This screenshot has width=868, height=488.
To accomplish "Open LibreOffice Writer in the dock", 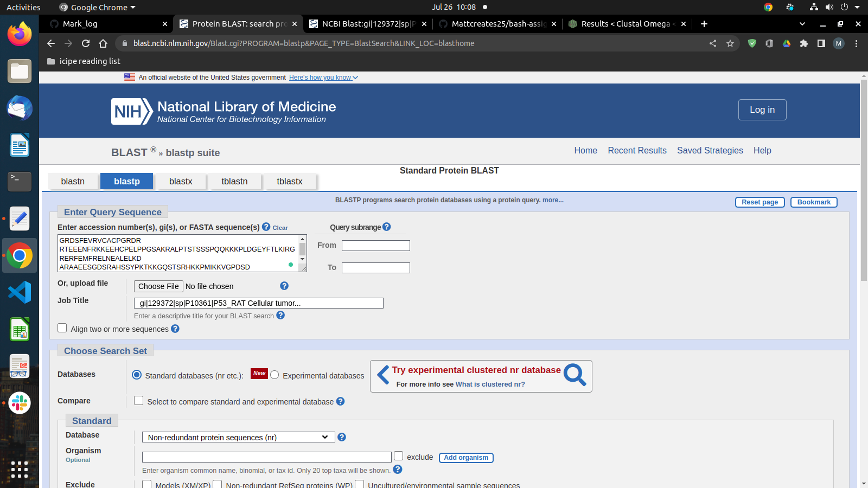I will 20,145.
